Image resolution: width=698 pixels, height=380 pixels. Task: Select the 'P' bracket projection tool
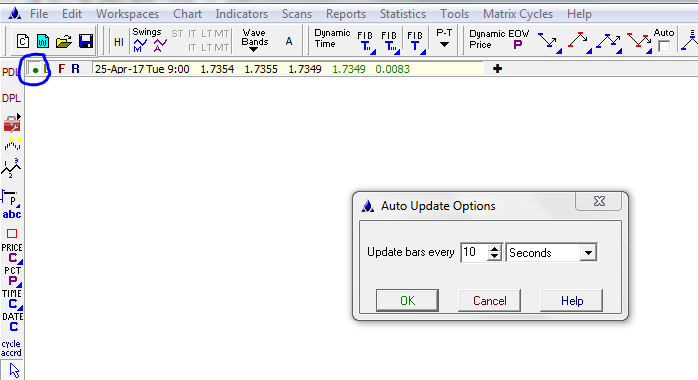11,198
